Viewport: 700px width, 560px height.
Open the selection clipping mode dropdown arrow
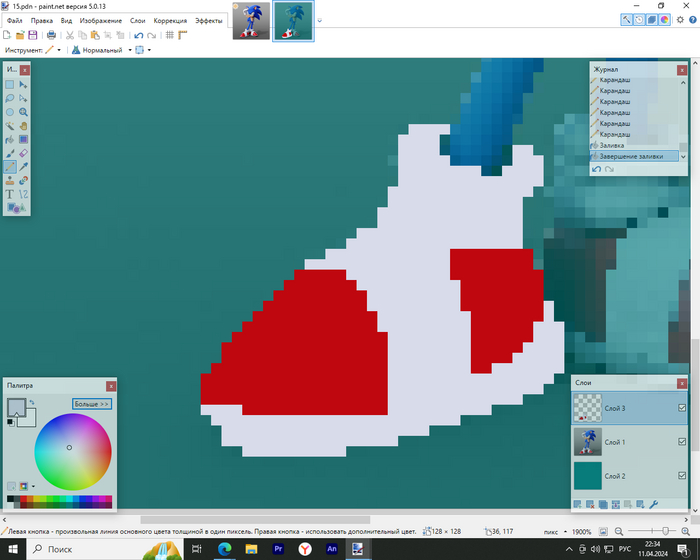(x=149, y=50)
